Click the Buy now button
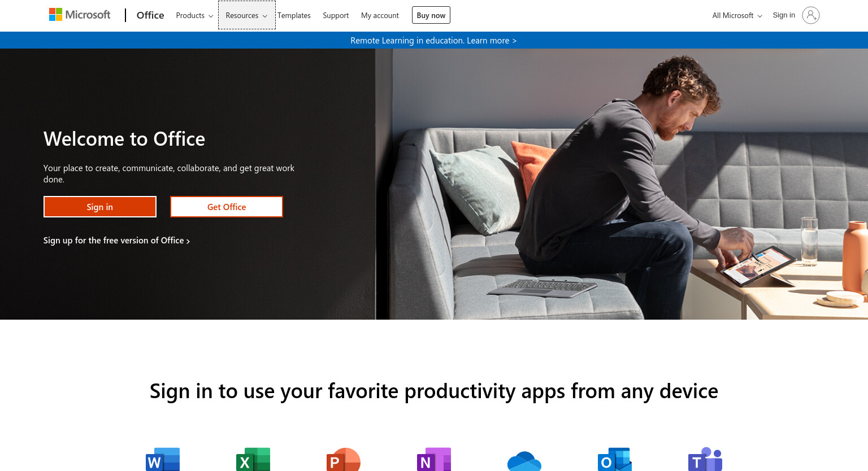Screen dimensions: 868x471 coord(431,15)
